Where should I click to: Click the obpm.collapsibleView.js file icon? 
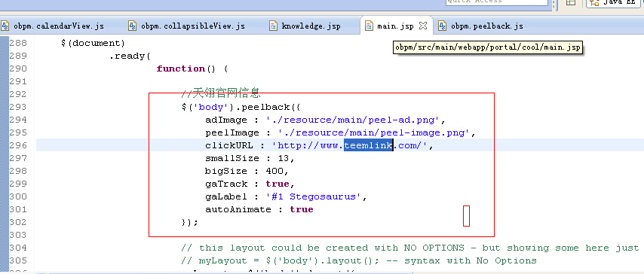[132, 26]
